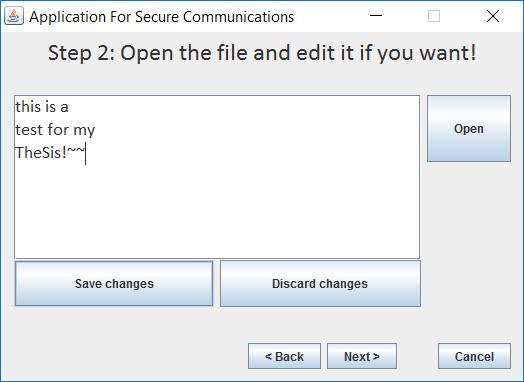Click the Java coffee cup icon in title bar
524x382 pixels.
[x=14, y=16]
